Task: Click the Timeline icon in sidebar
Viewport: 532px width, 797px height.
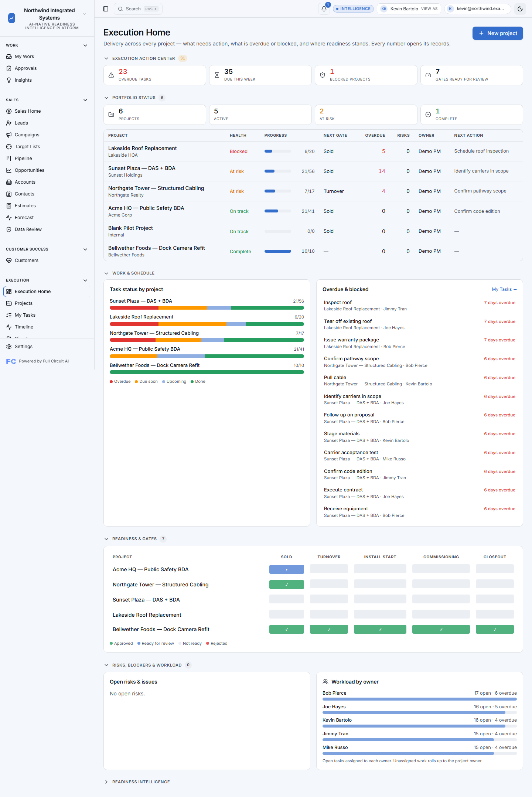Action: click(9, 327)
